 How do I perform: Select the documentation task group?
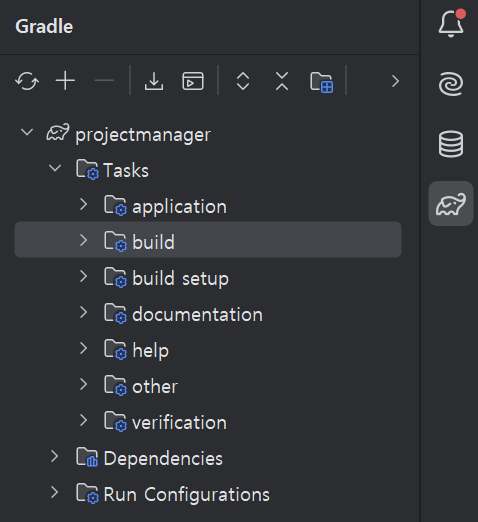pos(197,315)
